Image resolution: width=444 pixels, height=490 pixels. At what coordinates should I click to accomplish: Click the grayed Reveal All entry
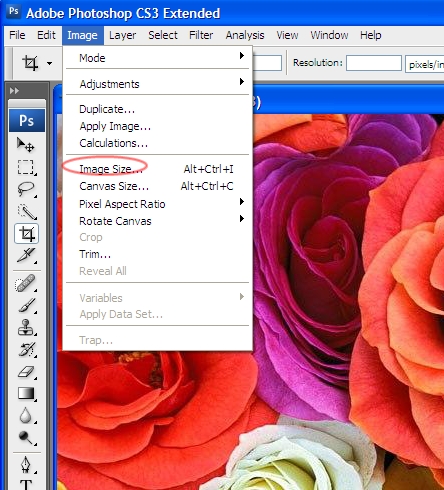point(157,271)
